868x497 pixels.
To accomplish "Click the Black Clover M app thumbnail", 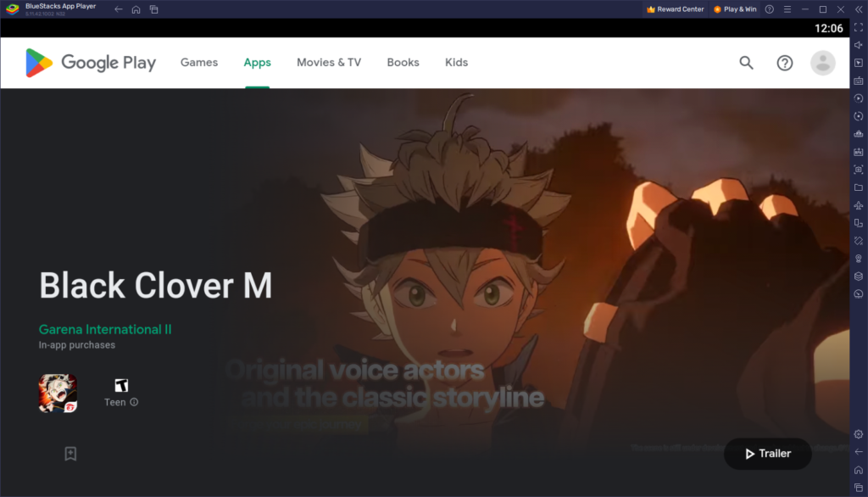I will (x=56, y=391).
